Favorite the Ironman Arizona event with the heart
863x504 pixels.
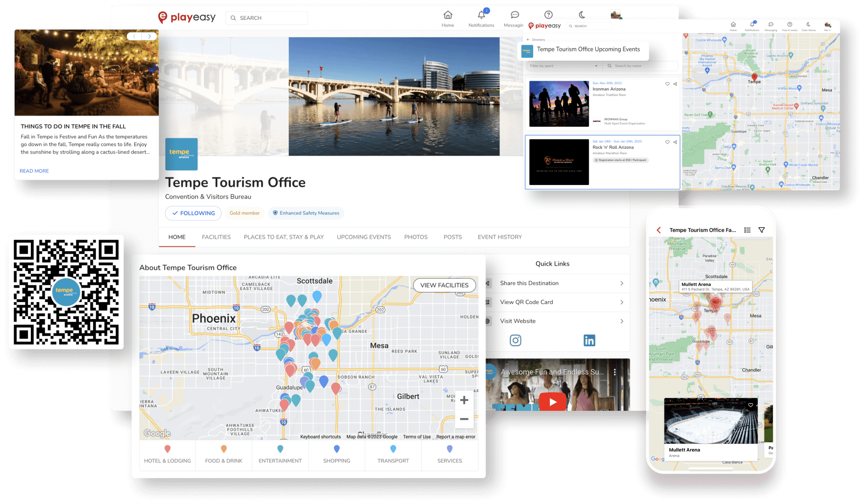[667, 84]
